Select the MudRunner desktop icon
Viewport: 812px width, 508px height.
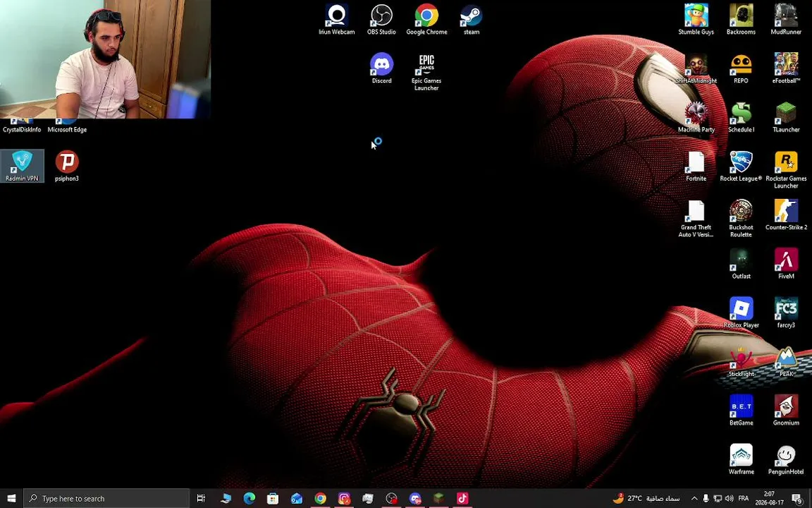[x=786, y=20]
